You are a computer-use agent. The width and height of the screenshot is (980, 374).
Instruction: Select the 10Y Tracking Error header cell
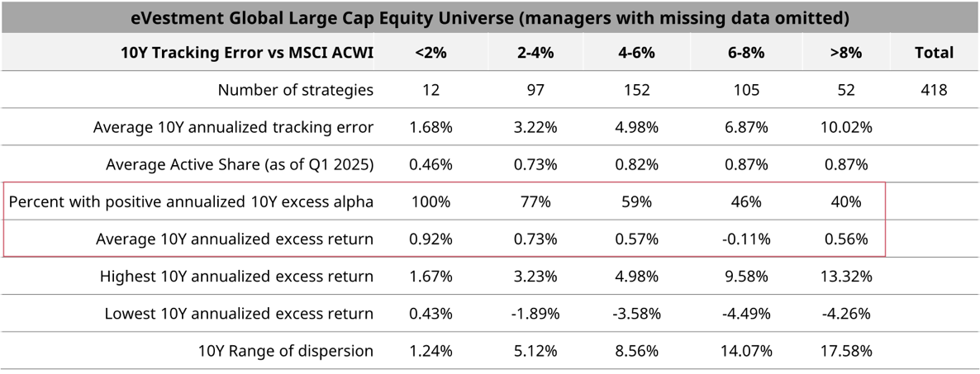246,53
